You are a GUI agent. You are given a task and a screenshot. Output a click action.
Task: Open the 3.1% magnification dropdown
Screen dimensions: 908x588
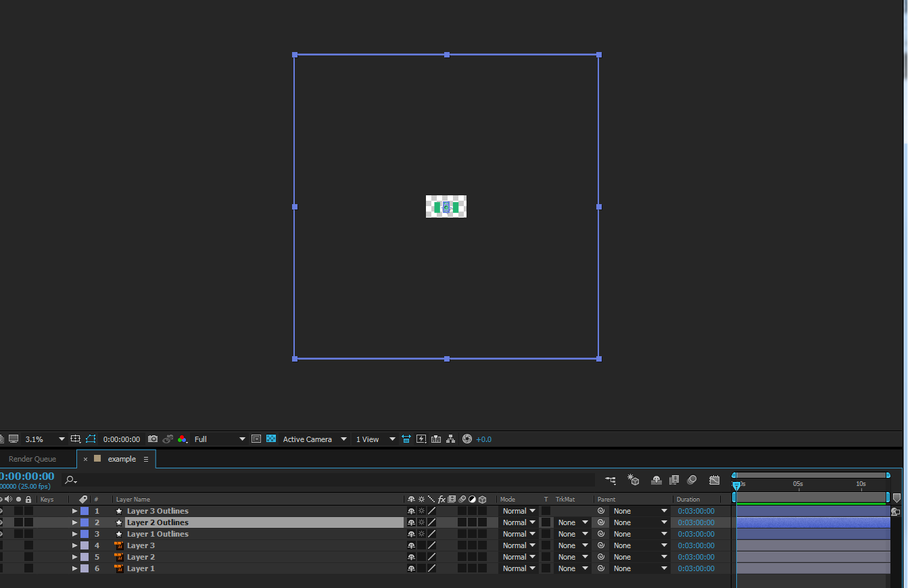point(45,439)
